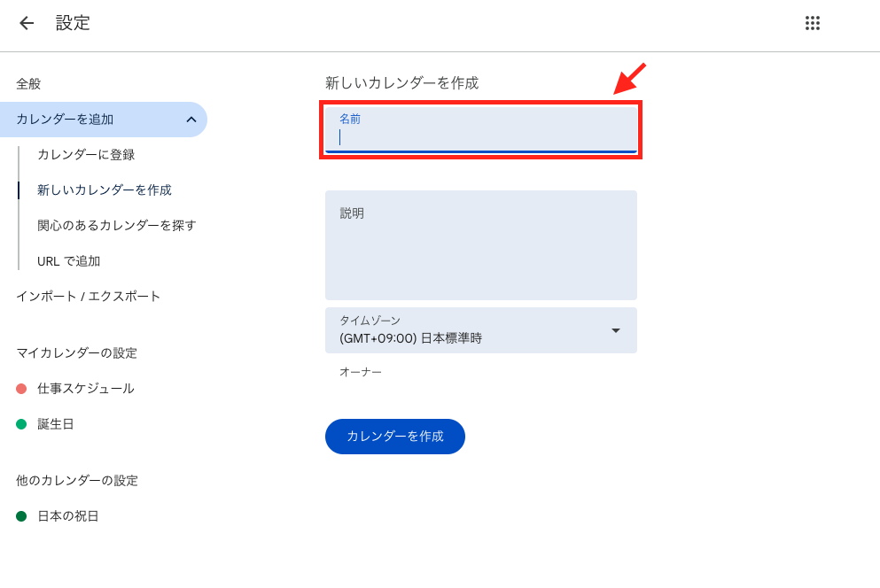Click the マイカレンダーの設定 heading
880x588 pixels.
click(x=77, y=353)
